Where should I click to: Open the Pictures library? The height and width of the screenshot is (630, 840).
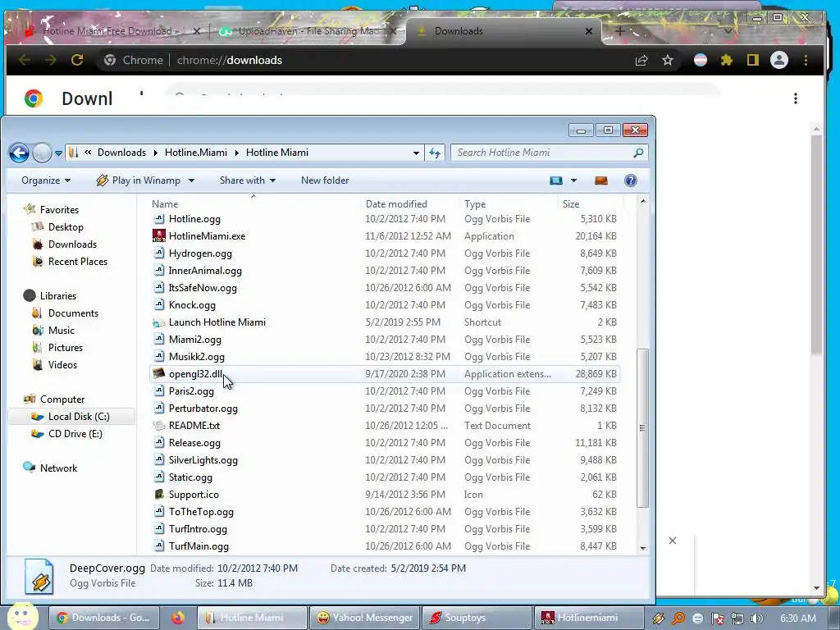pos(66,348)
